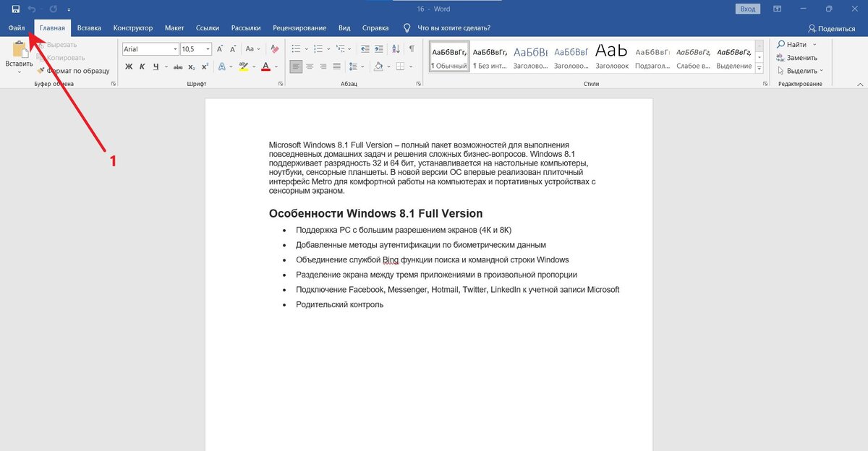Decrease the paragraph indent
This screenshot has height=451, width=868.
pyautogui.click(x=364, y=49)
